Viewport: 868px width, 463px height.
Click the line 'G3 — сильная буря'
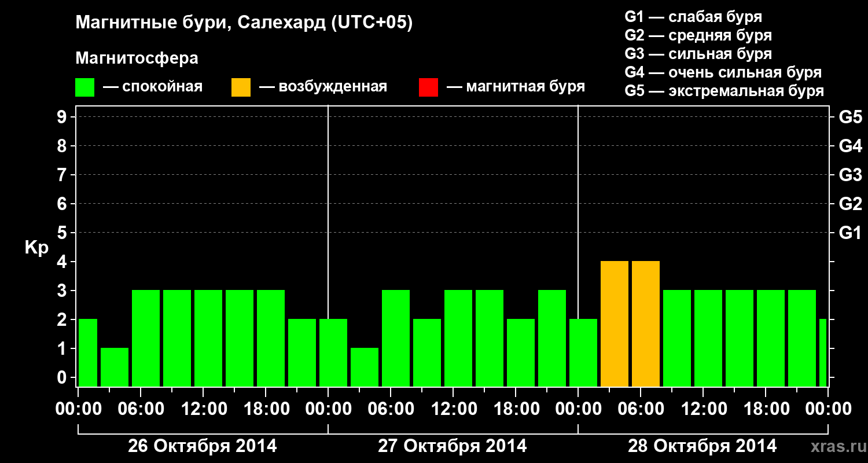(698, 54)
